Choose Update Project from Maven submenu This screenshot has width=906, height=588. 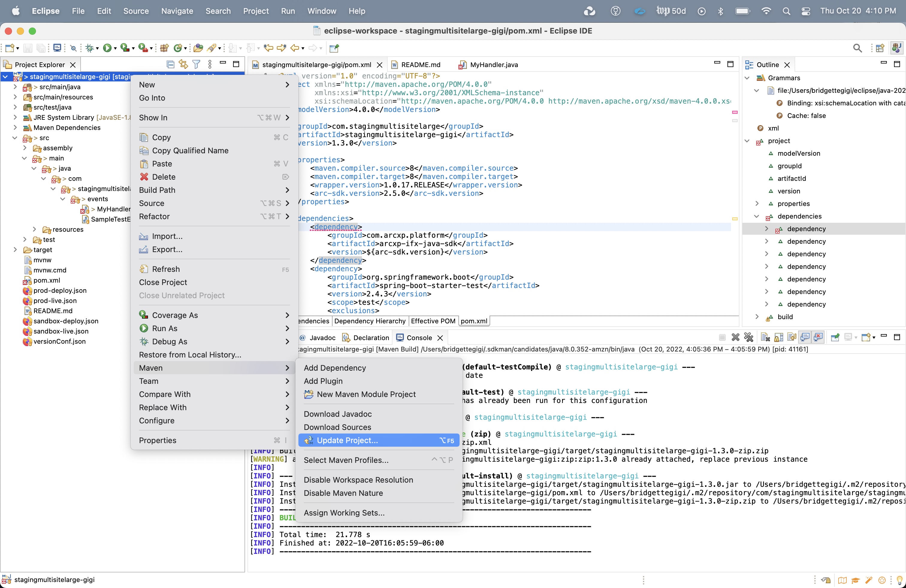[379, 440]
